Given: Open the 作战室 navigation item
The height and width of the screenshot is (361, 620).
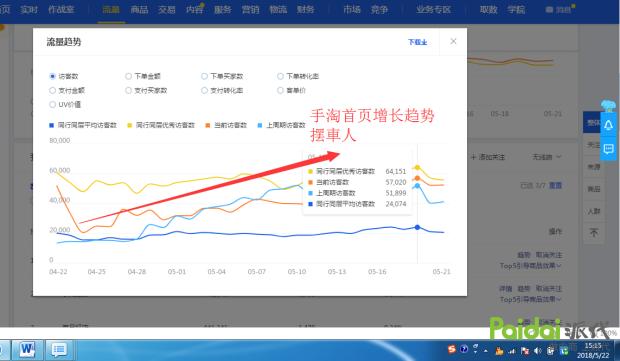Looking at the screenshot, I should coord(61,9).
